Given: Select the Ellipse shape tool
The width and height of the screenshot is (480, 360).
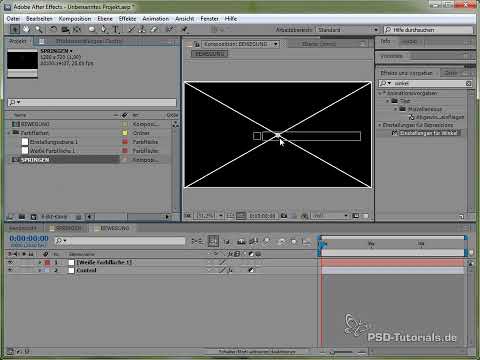Looking at the screenshot, I should (x=92, y=29).
